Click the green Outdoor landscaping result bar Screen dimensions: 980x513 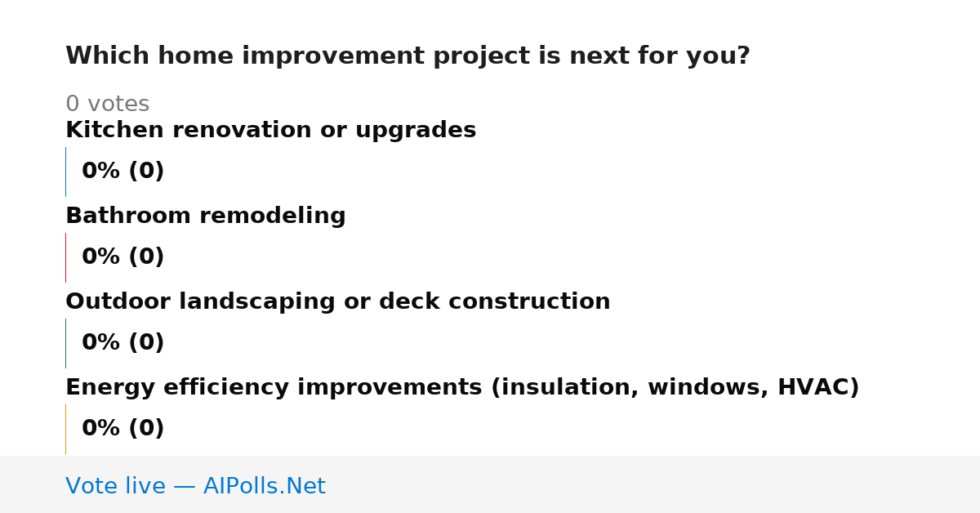[x=66, y=343]
